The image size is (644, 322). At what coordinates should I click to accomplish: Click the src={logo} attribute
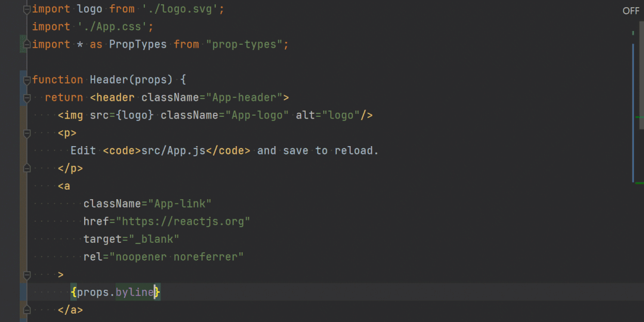coord(122,115)
